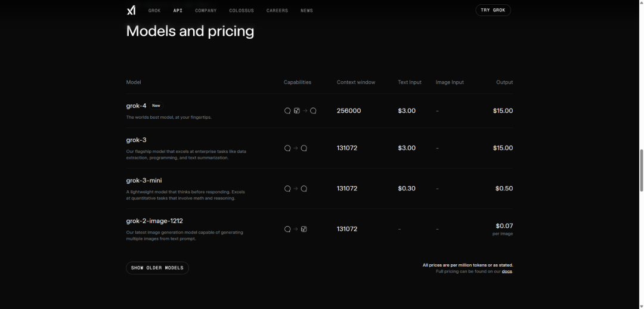
Task: Click the Try Grok button
Action: [493, 10]
